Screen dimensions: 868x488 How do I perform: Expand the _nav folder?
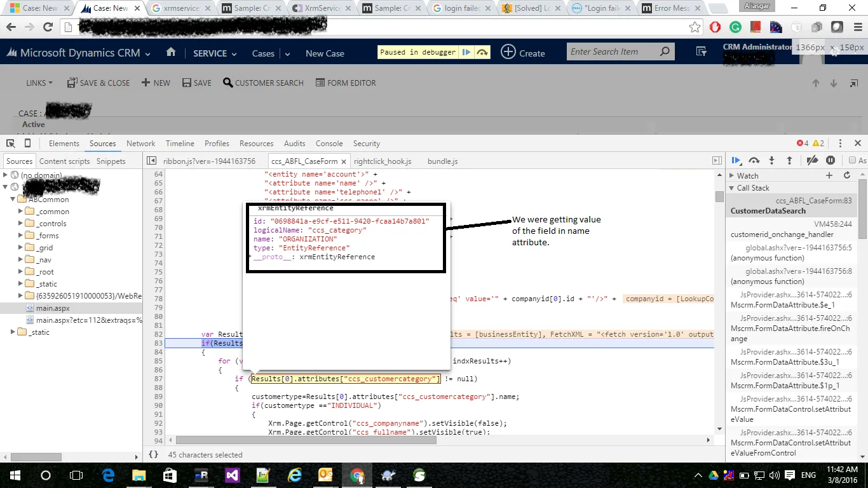click(x=21, y=260)
